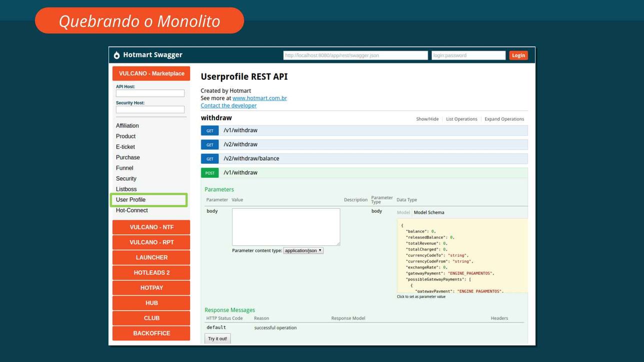This screenshot has height=362, width=644.
Task: Click List Operations link
Action: [x=461, y=119]
